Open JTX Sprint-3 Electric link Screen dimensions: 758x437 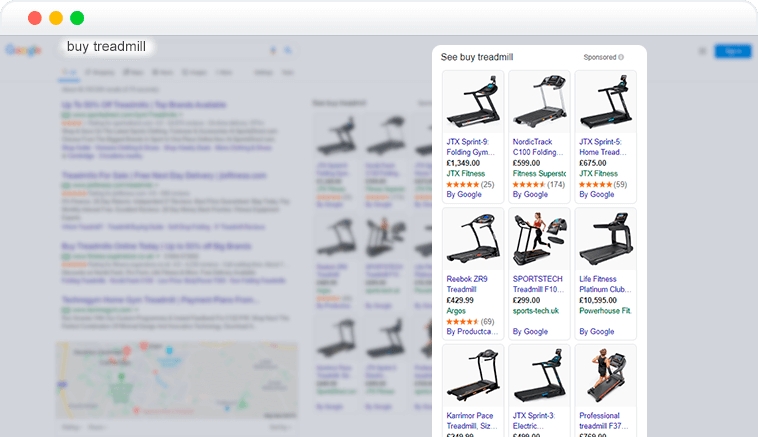pos(534,421)
